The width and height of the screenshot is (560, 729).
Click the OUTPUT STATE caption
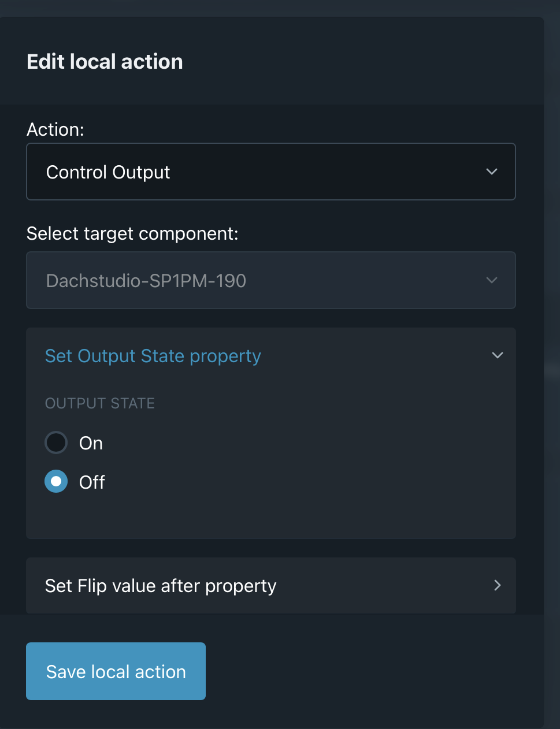click(100, 403)
